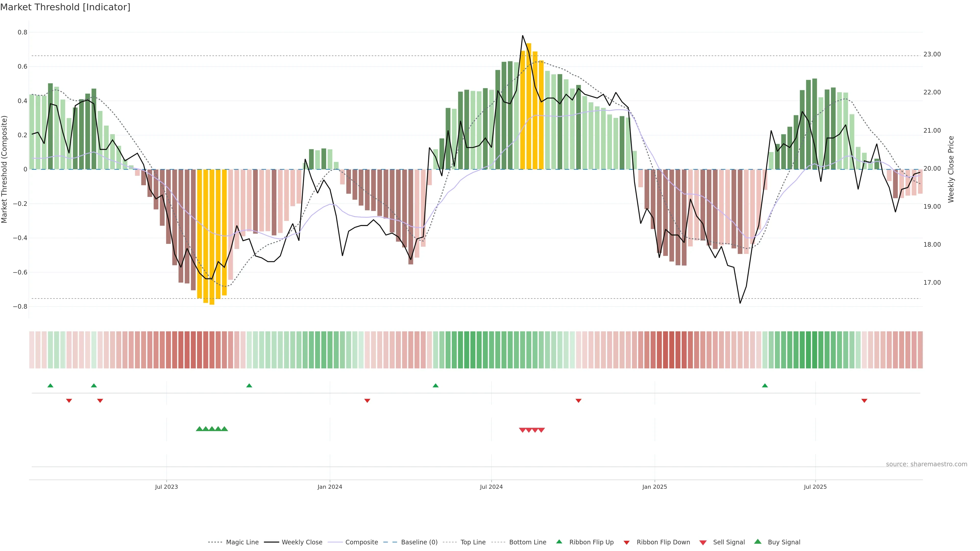
Task: Click the Jan 2025 x-axis label
Action: pyautogui.click(x=654, y=487)
